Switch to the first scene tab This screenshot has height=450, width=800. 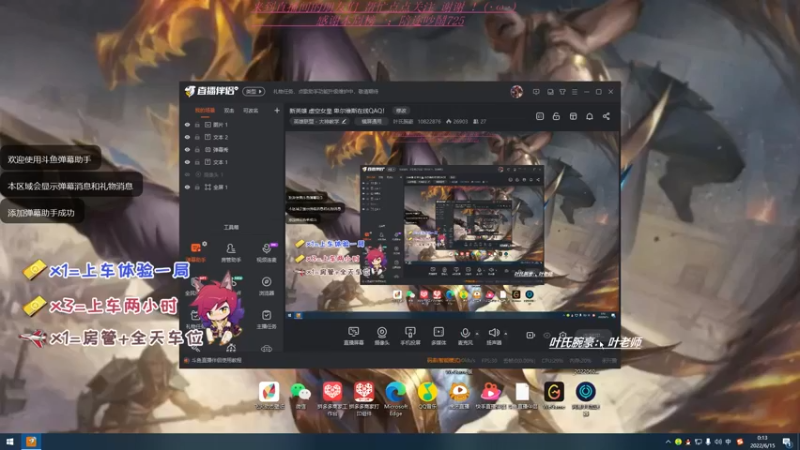point(205,110)
